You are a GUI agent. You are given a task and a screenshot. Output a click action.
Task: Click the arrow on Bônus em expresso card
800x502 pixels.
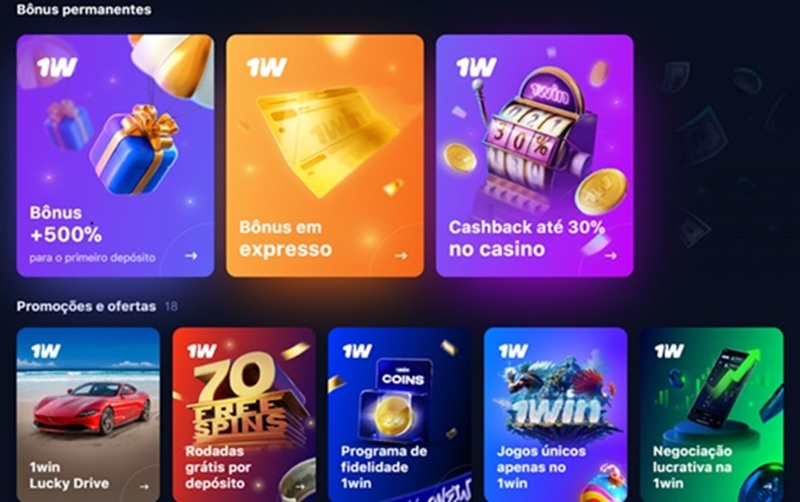(x=401, y=256)
